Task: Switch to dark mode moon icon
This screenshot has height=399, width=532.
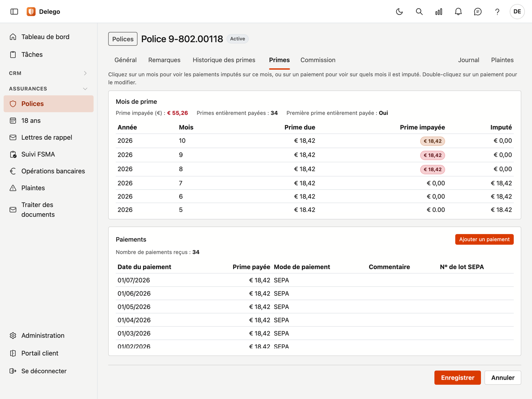Action: click(x=399, y=12)
